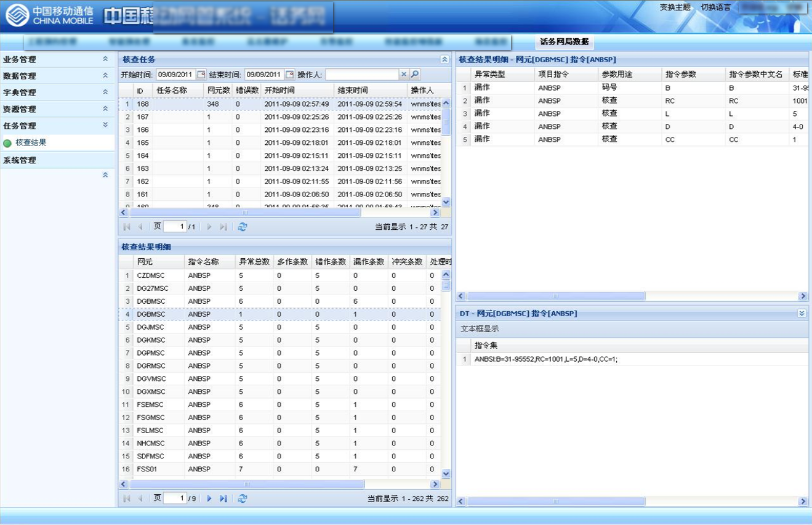Click the 变换主题 link
The height and width of the screenshot is (525, 812).
click(x=675, y=7)
